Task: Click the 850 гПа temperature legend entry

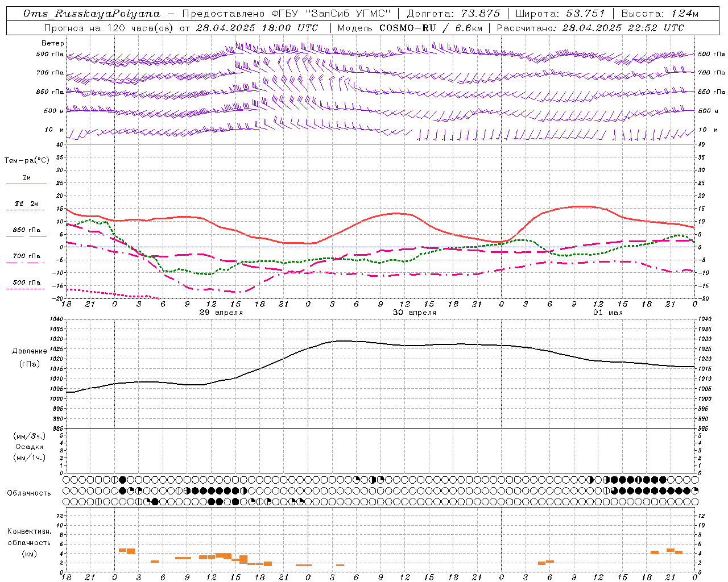Action: tap(27, 230)
